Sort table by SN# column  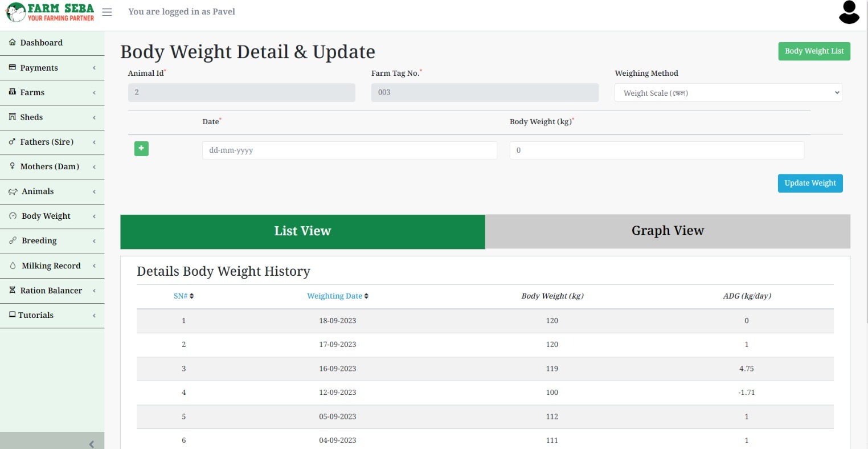coord(183,296)
